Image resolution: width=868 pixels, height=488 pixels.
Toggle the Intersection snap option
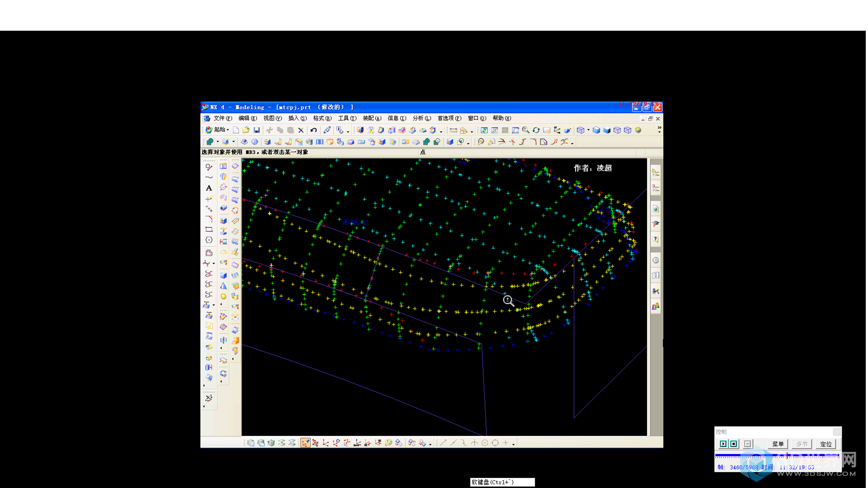[x=474, y=443]
